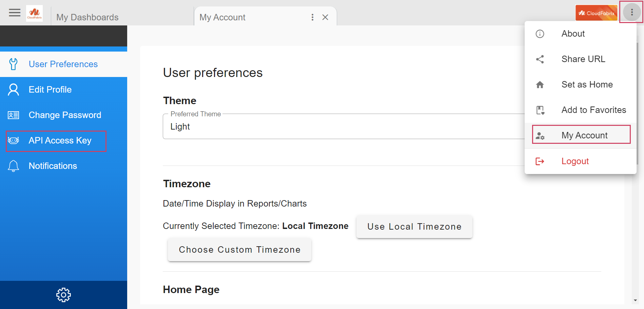Open Edit Profile in the sidebar
Viewport: 644px width, 309px height.
50,90
